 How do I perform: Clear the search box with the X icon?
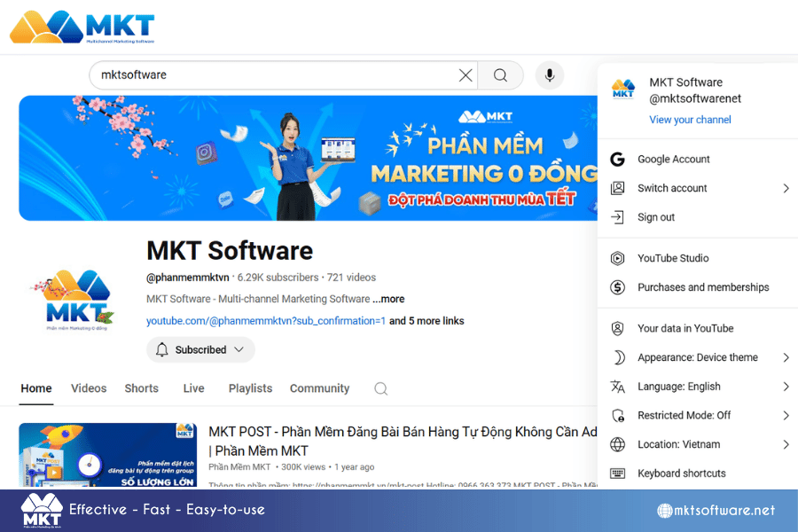click(465, 75)
